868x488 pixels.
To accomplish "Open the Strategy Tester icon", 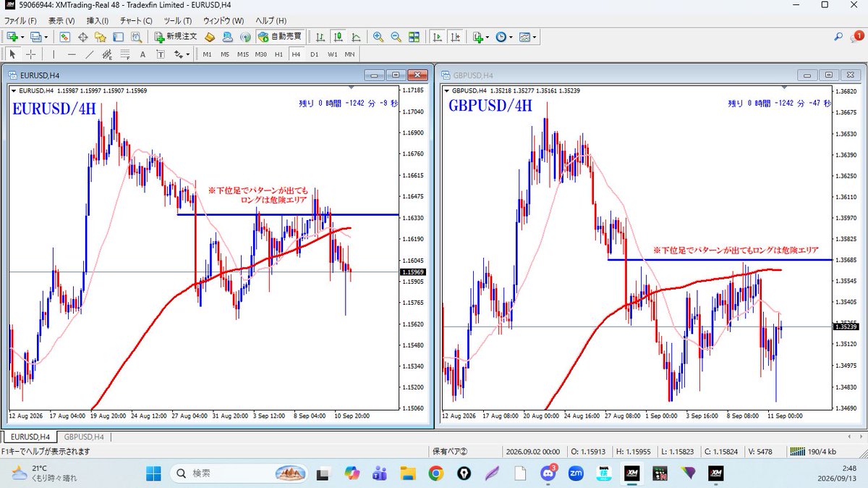I will (136, 37).
